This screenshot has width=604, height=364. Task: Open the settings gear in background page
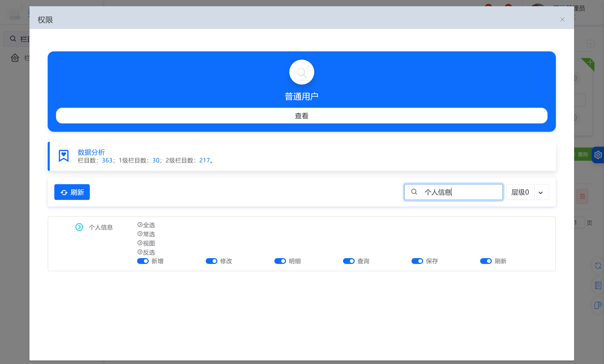(598, 155)
